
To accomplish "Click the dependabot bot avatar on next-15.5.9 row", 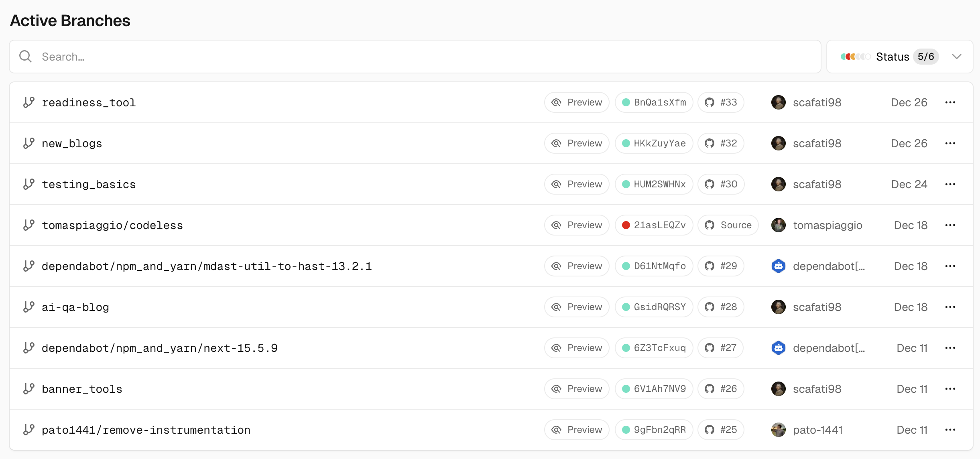I will click(x=778, y=348).
